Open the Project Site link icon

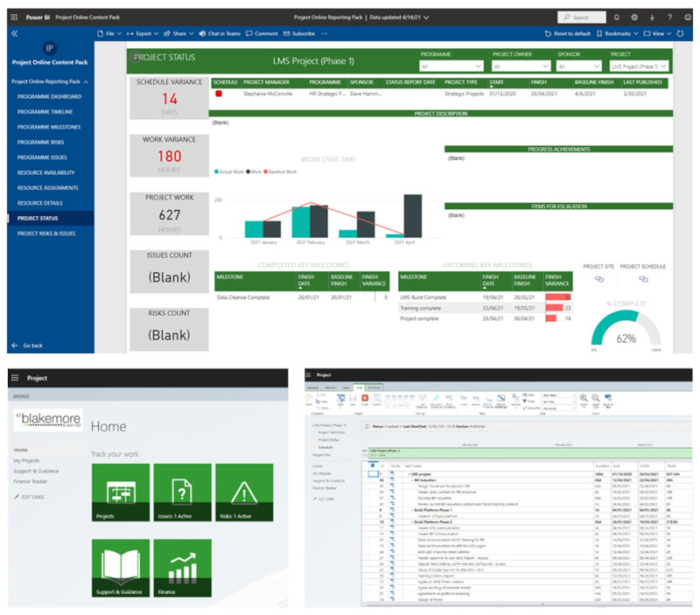(599, 279)
